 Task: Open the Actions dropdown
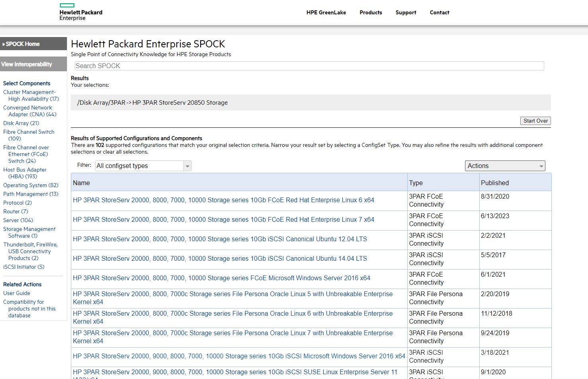click(505, 166)
